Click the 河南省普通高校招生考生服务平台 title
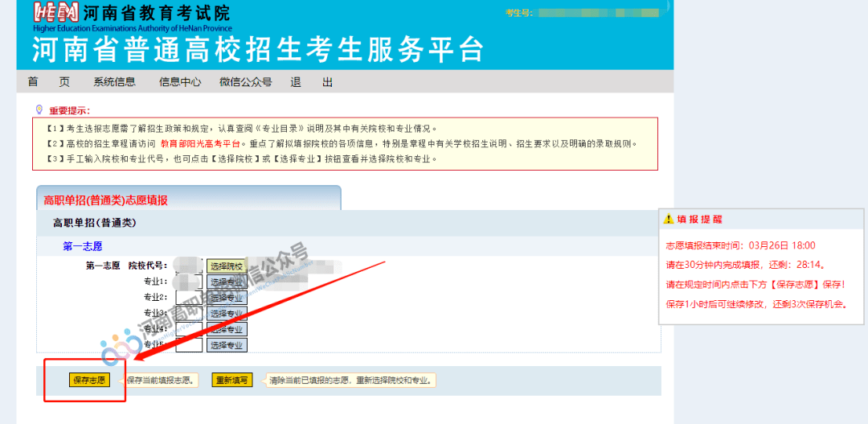The width and height of the screenshot is (868, 424). 258,50
